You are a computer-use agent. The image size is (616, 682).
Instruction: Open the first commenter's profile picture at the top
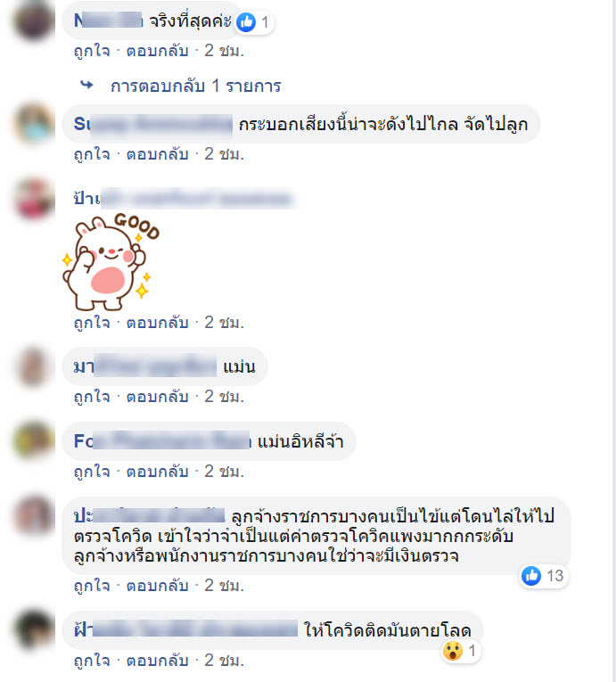tap(34, 20)
